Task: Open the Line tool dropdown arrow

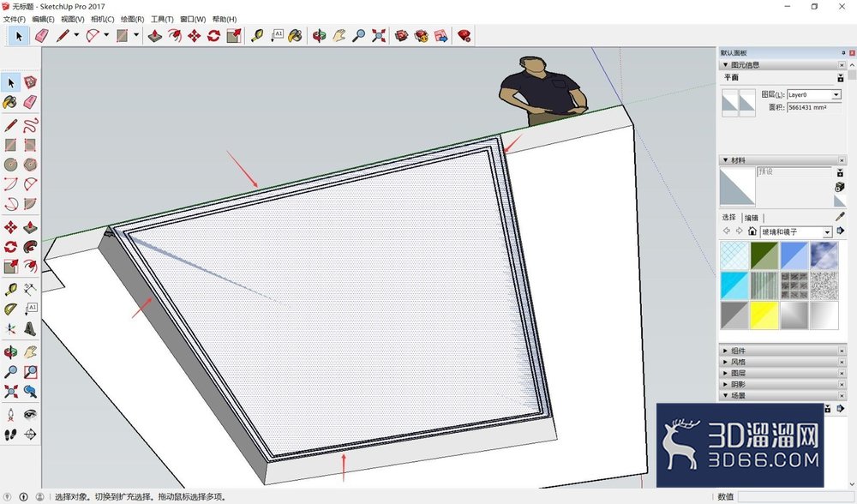Action: [76, 35]
